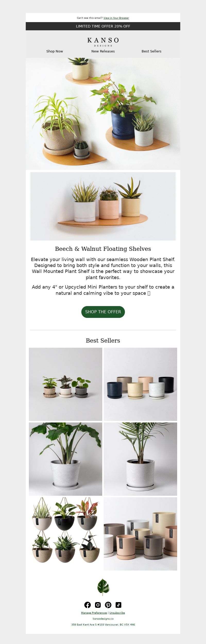This screenshot has height=644, width=206.
Task: Open View in Your Browser link
Action: pyautogui.click(x=116, y=18)
